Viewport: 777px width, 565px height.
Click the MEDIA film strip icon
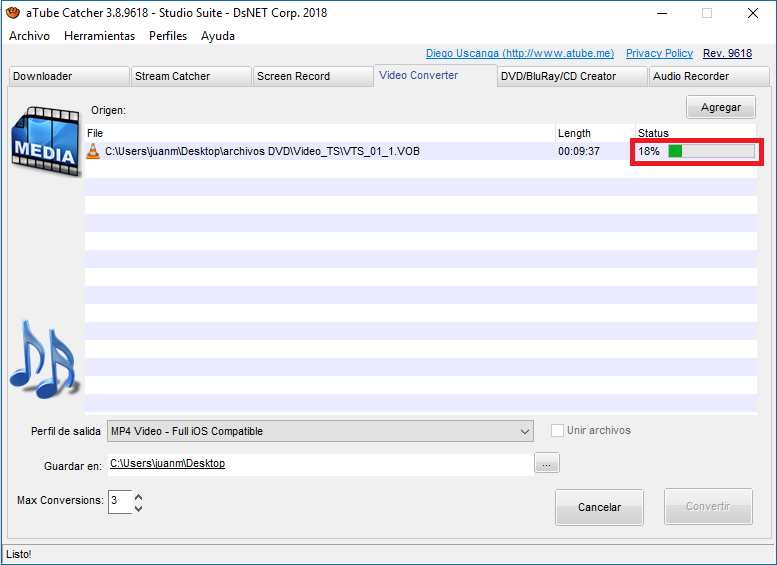[46, 141]
